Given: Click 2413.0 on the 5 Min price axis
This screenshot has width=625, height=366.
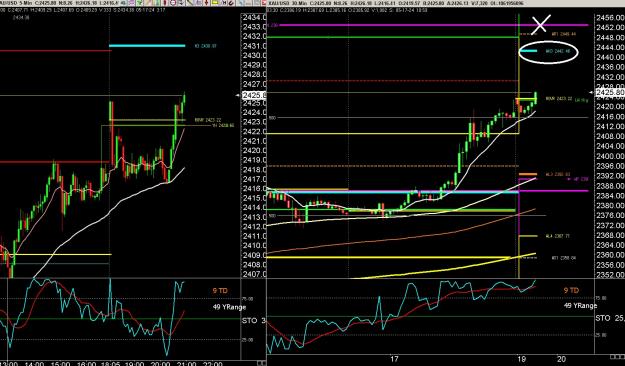Looking at the screenshot, I should point(254,217).
